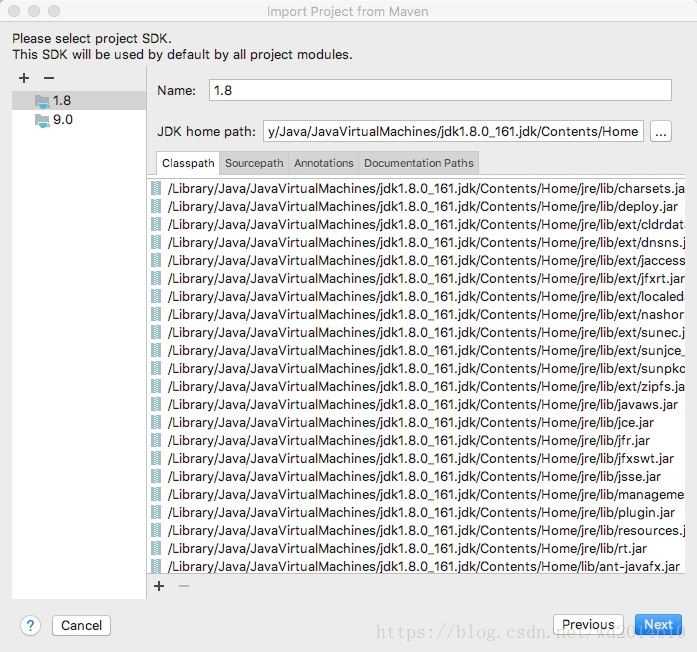Image resolution: width=697 pixels, height=652 pixels.
Task: Click the jar icon beside plugin.jar
Action: pyautogui.click(x=156, y=512)
